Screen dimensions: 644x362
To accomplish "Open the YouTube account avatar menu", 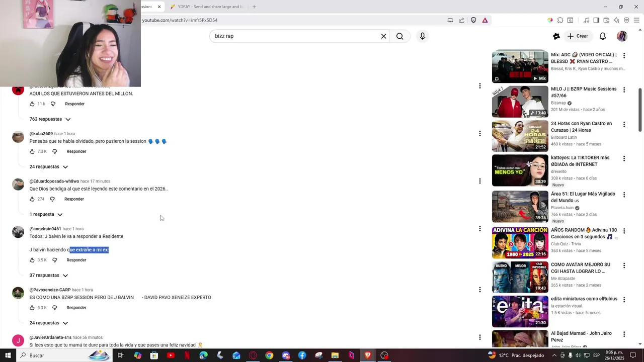I will coord(622,36).
